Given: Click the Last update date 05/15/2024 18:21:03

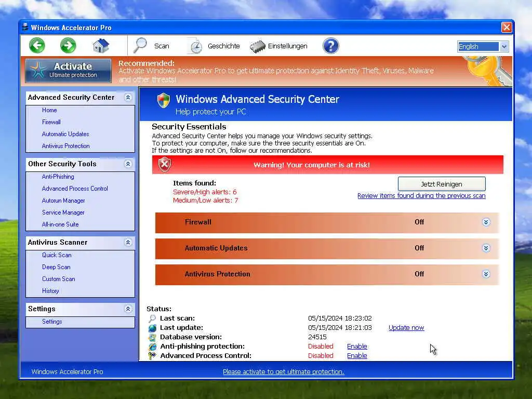Looking at the screenshot, I should pyautogui.click(x=340, y=328).
